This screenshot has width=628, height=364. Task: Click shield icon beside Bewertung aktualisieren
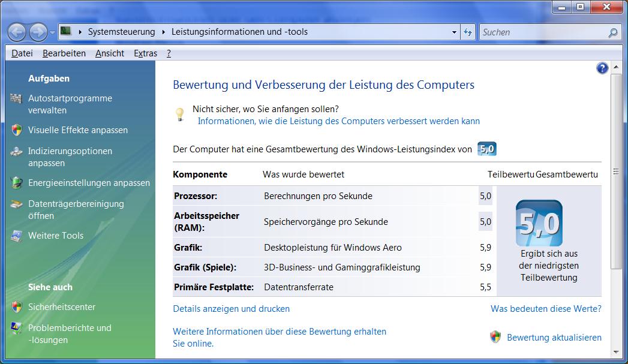(495, 337)
